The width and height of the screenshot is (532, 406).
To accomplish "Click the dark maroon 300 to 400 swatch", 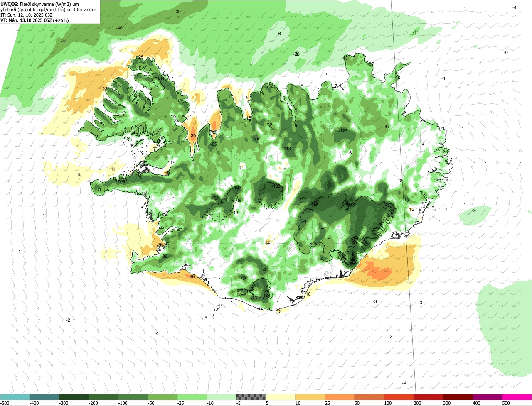I will point(458,397).
